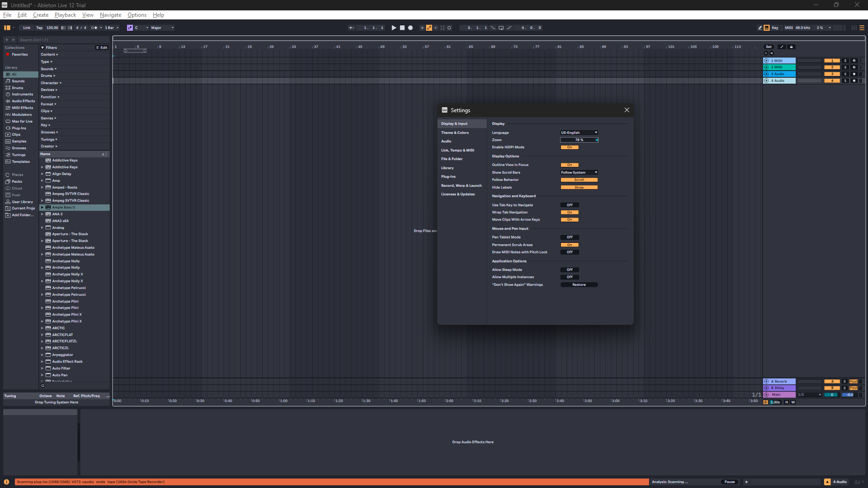Click the browser history back arrow

7,40
